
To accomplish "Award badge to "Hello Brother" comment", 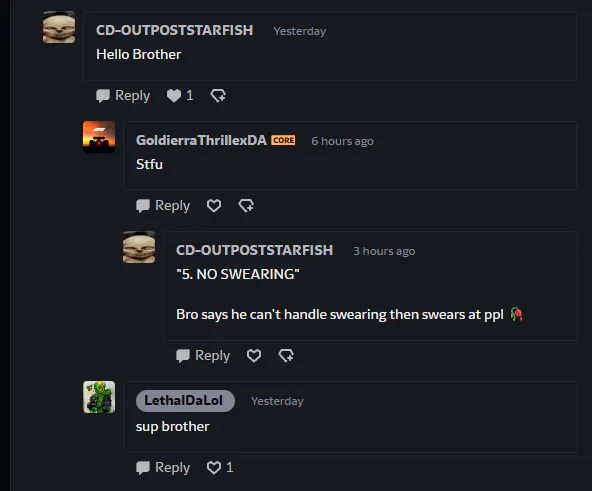I will [x=218, y=96].
